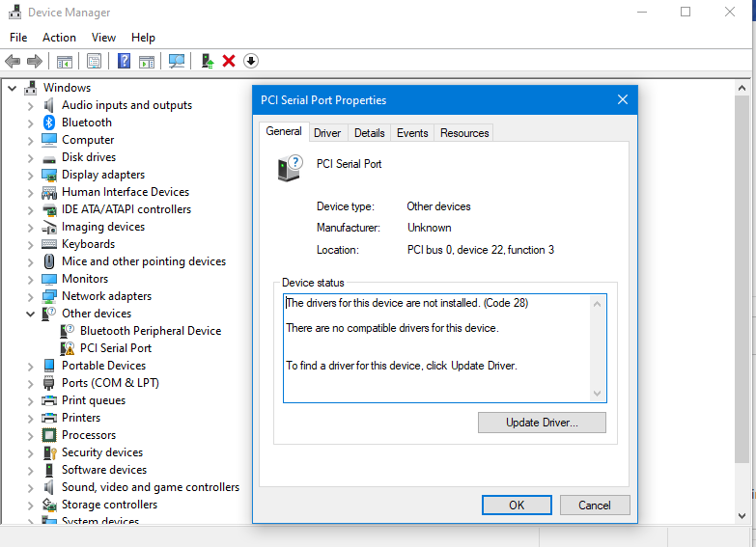Image resolution: width=756 pixels, height=547 pixels.
Task: Open the View menu
Action: pos(103,38)
